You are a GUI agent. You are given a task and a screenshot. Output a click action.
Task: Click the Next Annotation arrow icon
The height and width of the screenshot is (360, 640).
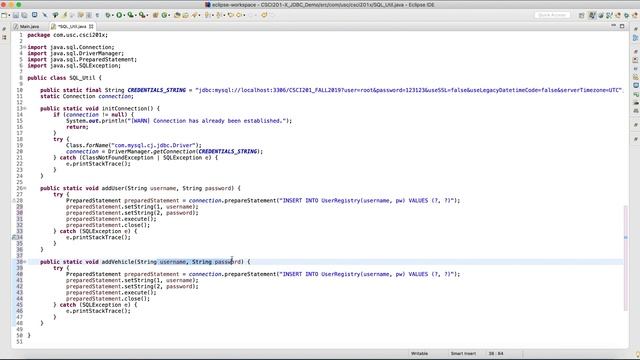point(208,15)
